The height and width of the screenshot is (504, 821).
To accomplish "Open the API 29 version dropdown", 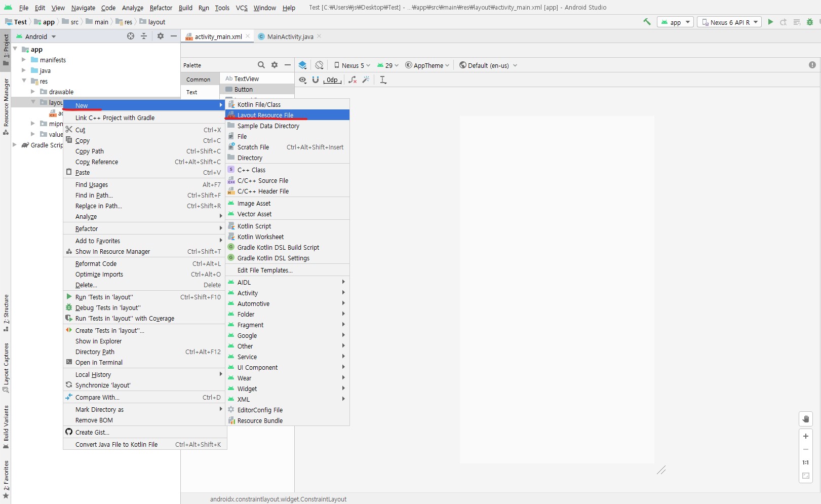I will tap(388, 65).
